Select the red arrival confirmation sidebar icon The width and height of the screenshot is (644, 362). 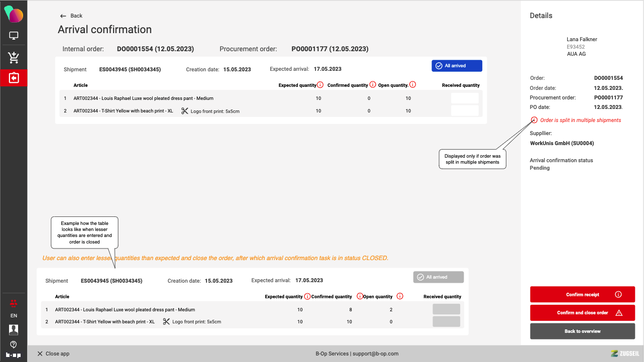[14, 78]
